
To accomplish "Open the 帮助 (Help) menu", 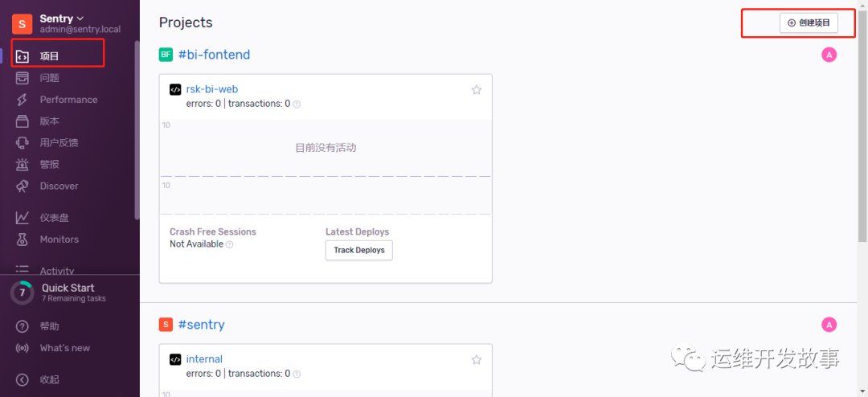I will click(x=48, y=326).
